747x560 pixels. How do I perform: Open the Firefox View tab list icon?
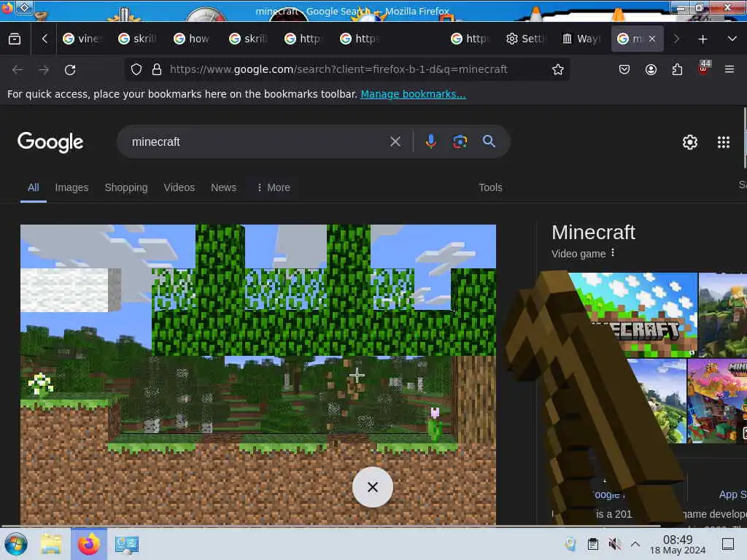pyautogui.click(x=15, y=39)
